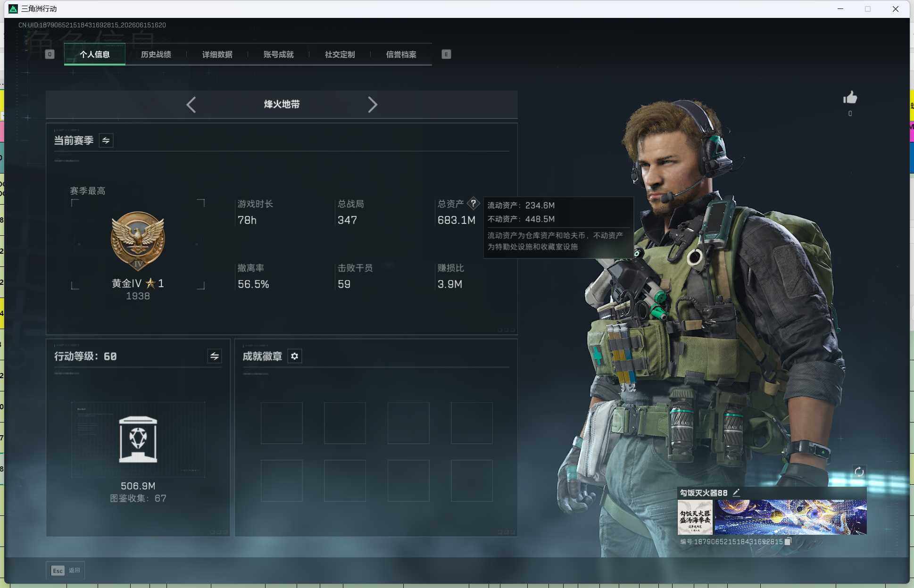
Task: Click the 黄金IV rank badge emblem
Action: 138,241
